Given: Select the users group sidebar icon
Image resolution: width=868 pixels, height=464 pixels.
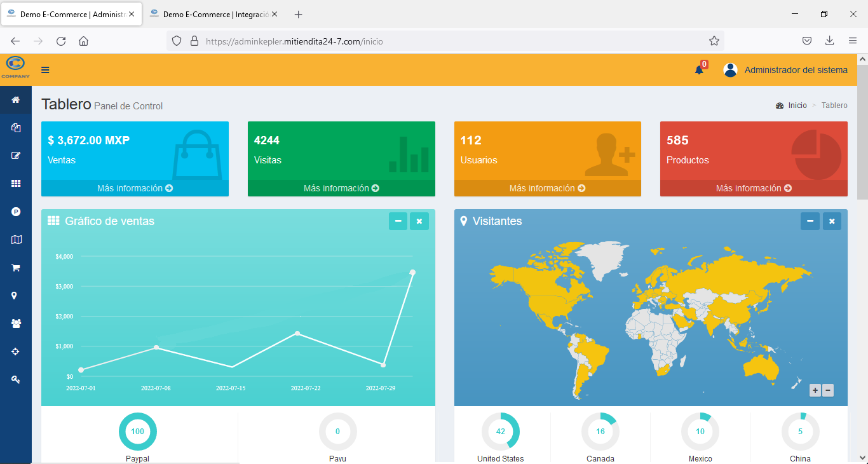Looking at the screenshot, I should [x=16, y=324].
